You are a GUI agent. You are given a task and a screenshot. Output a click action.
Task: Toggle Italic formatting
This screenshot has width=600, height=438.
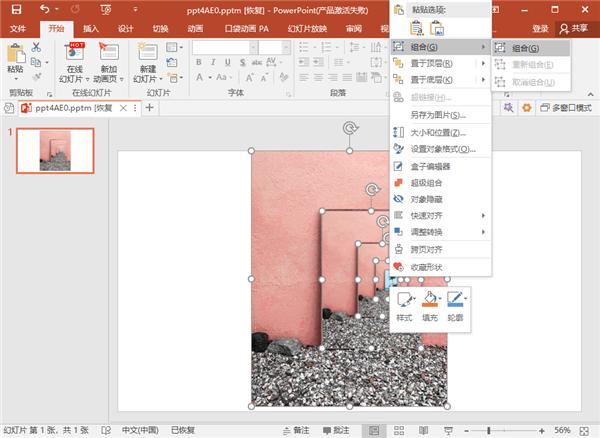213,62
